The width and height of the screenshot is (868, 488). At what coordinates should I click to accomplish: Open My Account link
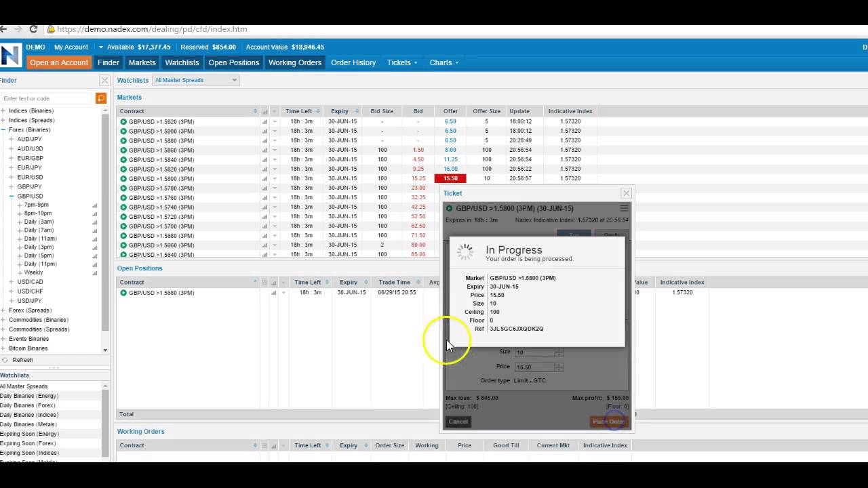(x=71, y=47)
